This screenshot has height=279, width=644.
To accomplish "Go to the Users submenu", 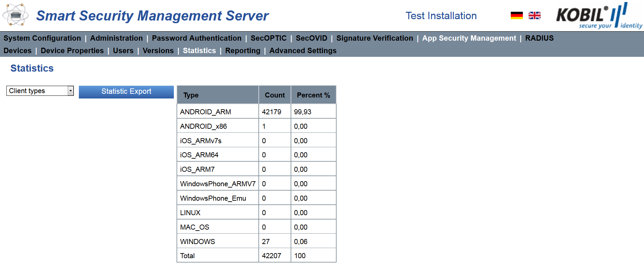I will click(x=123, y=51).
